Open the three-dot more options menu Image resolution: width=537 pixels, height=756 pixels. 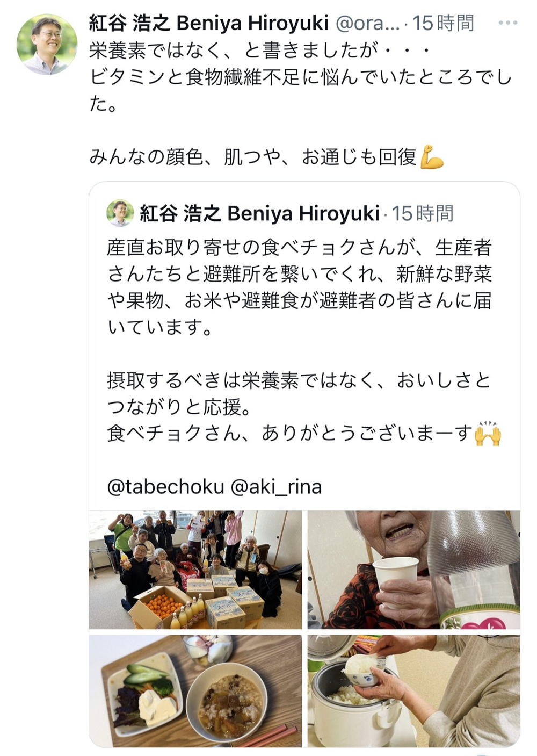[x=507, y=23]
